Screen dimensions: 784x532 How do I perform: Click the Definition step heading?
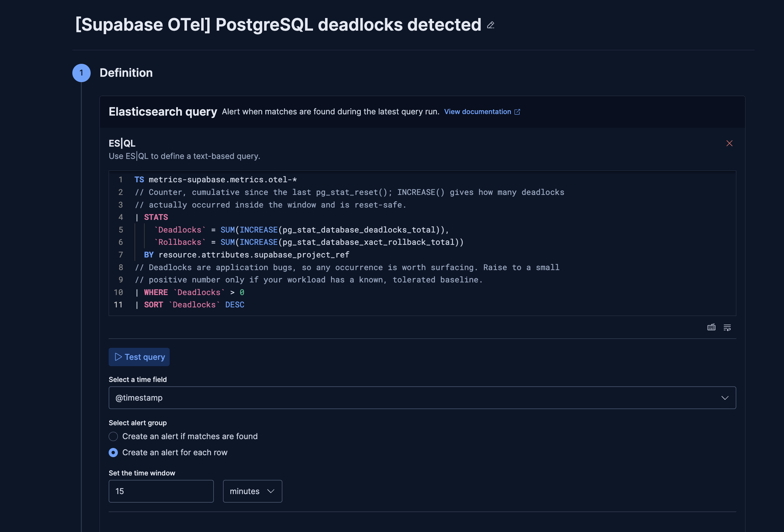click(x=126, y=73)
